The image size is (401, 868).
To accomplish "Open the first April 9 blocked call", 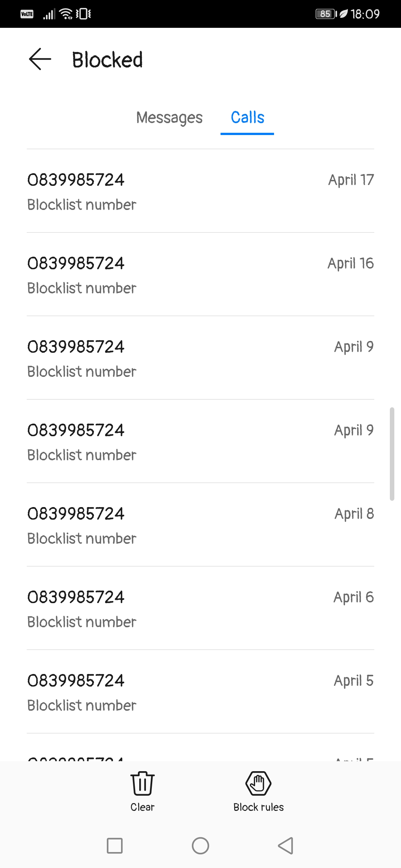I will (200, 358).
